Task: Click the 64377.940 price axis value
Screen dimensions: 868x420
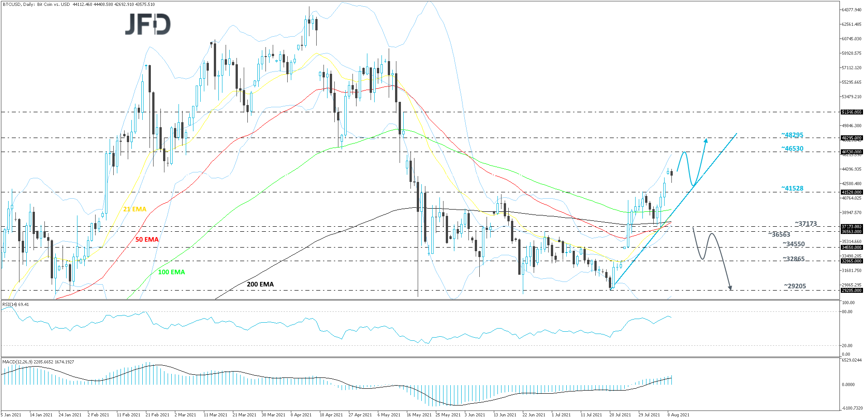Action: 852,10
